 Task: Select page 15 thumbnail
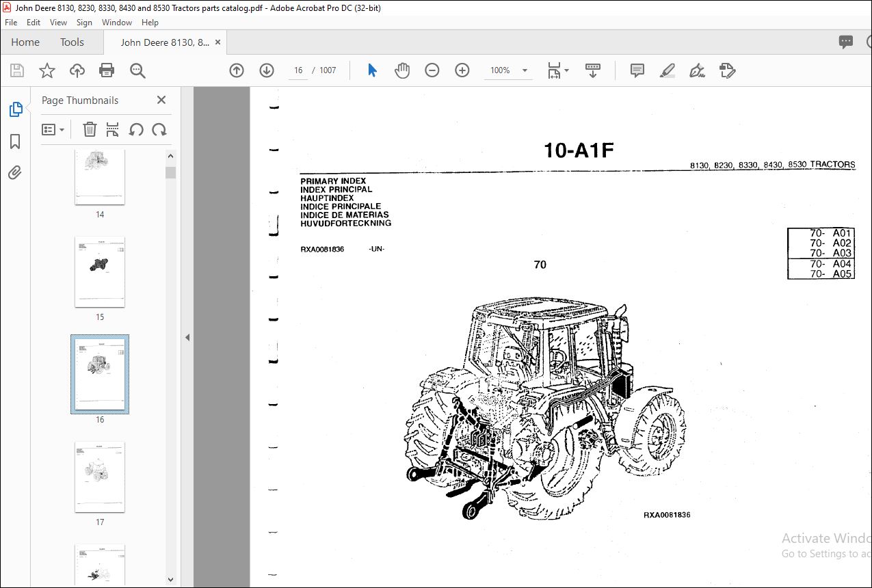[x=100, y=272]
